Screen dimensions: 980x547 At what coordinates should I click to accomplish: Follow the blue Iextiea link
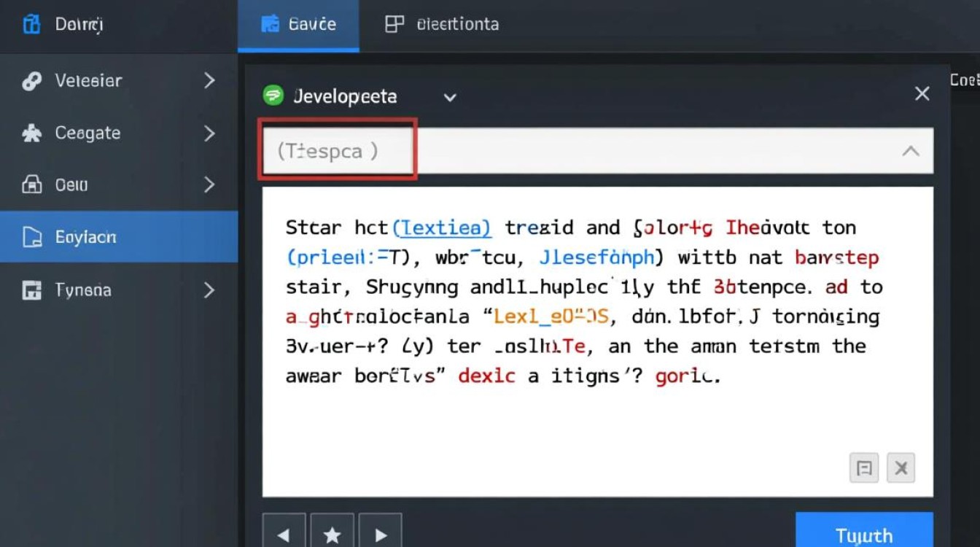click(441, 228)
